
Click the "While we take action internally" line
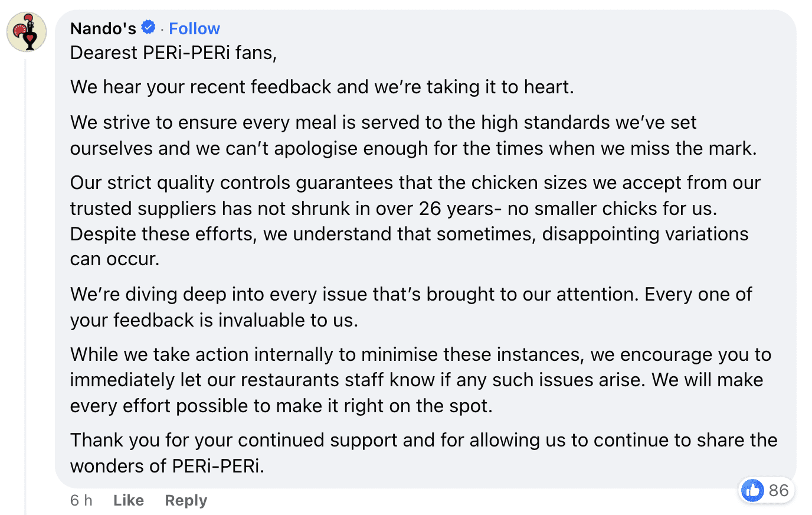[x=420, y=354]
